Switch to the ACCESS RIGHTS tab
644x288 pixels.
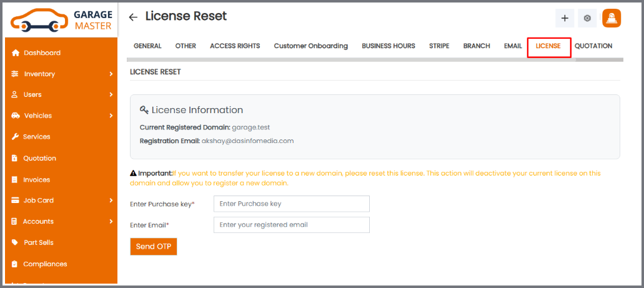[235, 46]
